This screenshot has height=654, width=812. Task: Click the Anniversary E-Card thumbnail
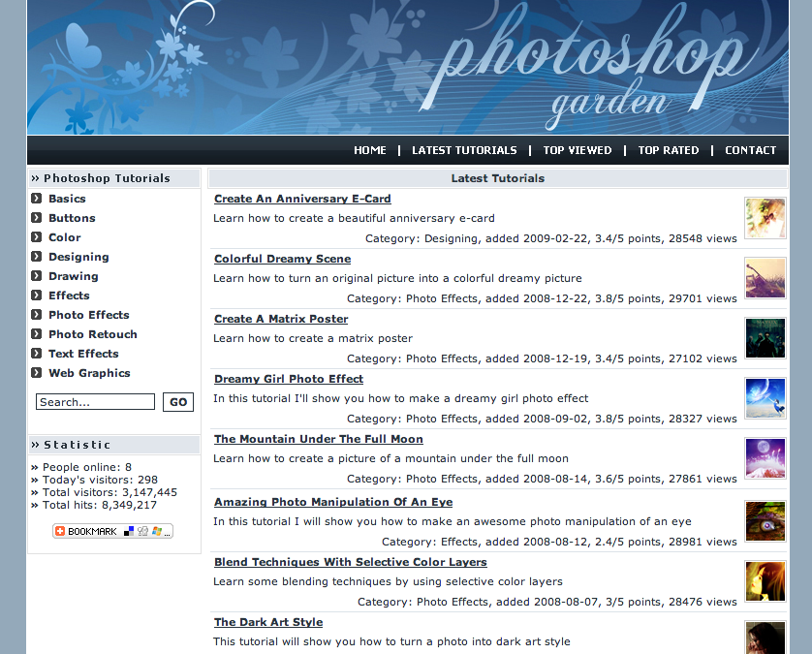coord(765,219)
